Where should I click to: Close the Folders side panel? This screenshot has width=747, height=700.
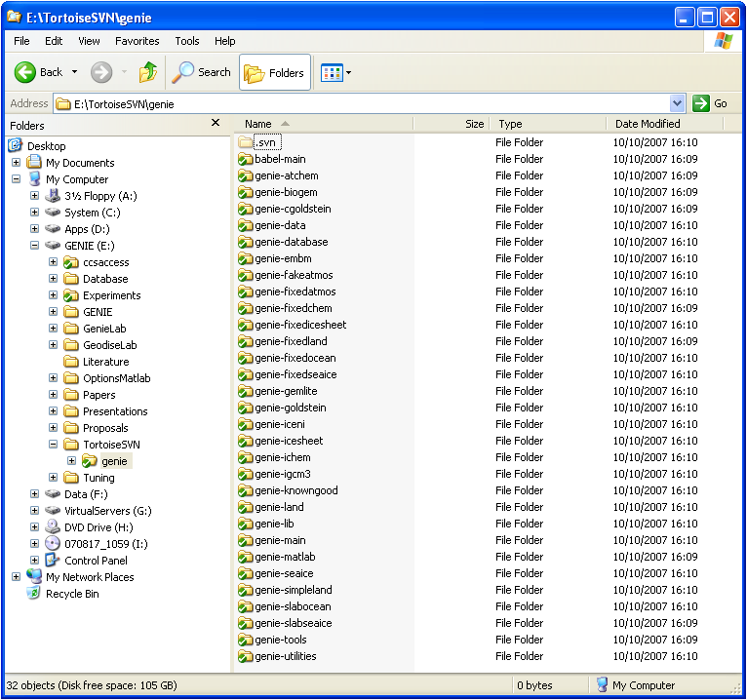tap(216, 123)
